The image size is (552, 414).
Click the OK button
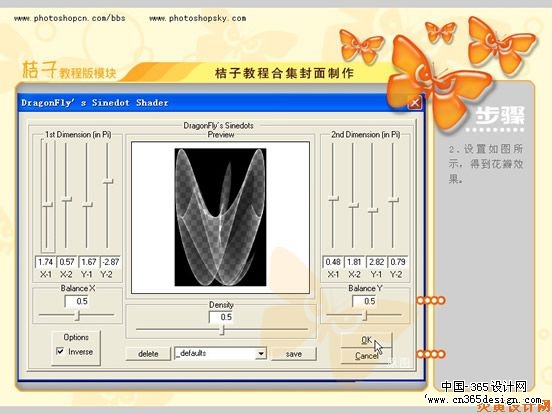366,340
